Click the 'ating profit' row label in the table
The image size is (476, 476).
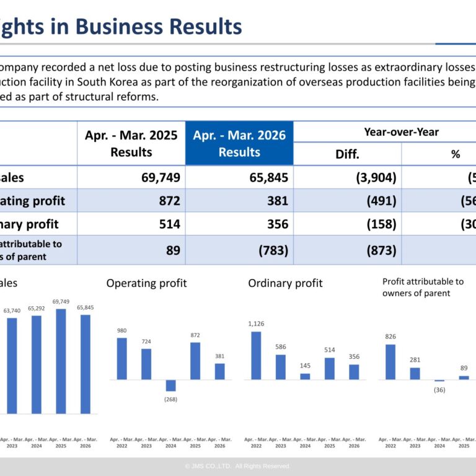tap(32, 201)
